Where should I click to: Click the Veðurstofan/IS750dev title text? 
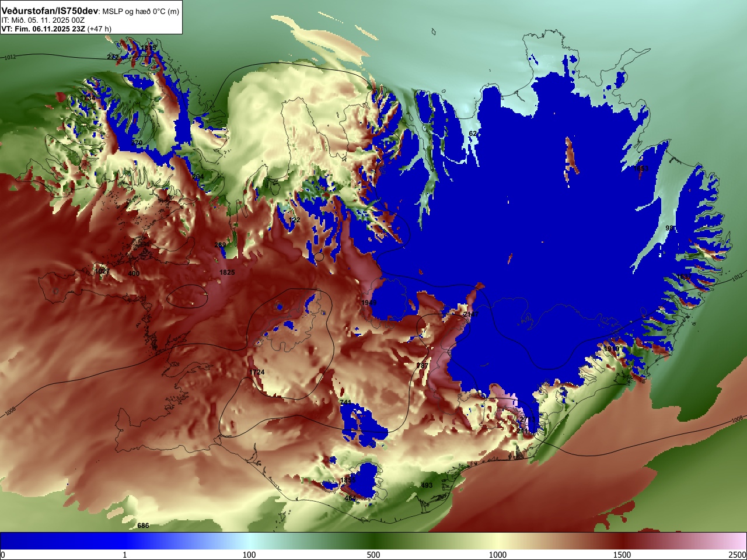[50, 11]
